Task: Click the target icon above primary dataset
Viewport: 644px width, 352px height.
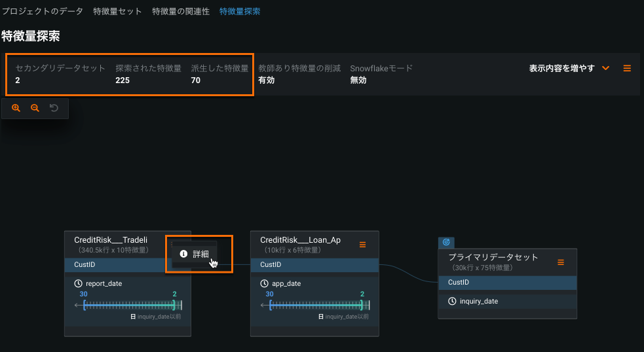Action: click(446, 242)
